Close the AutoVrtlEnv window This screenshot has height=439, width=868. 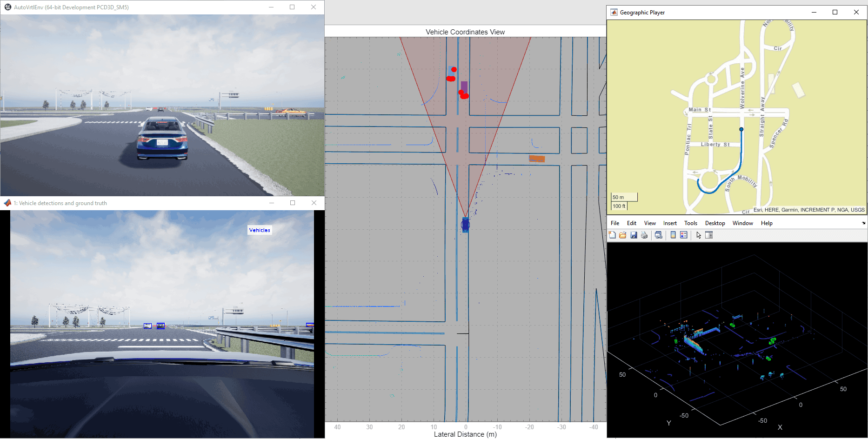tap(314, 7)
